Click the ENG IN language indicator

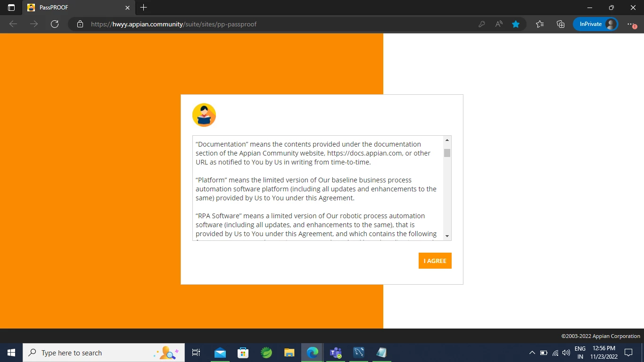[580, 353]
